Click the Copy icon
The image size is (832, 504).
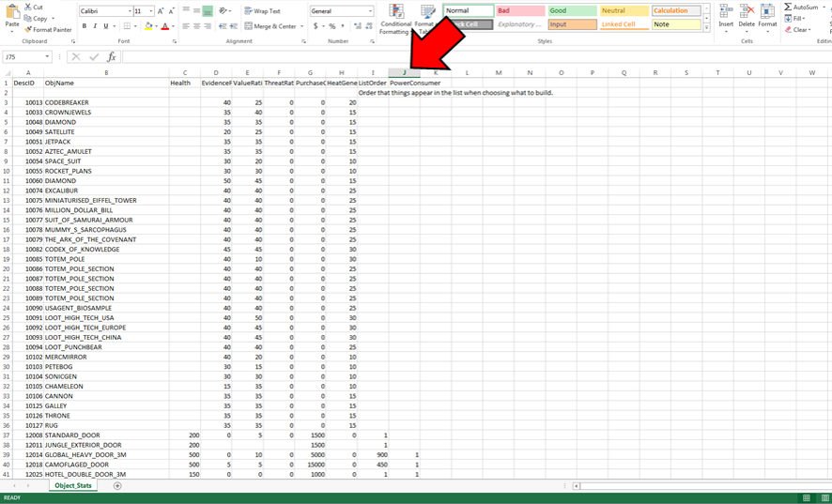(27, 18)
